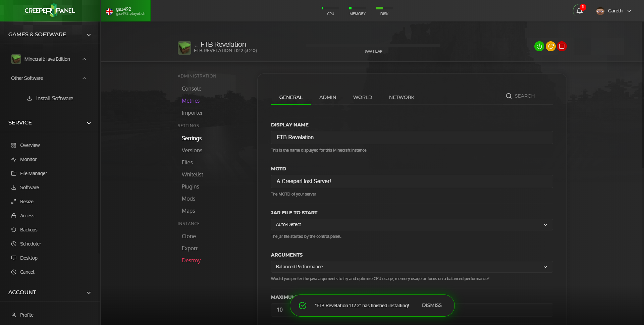644x325 pixels.
Task: Switch to the Network tab
Action: pos(401,97)
